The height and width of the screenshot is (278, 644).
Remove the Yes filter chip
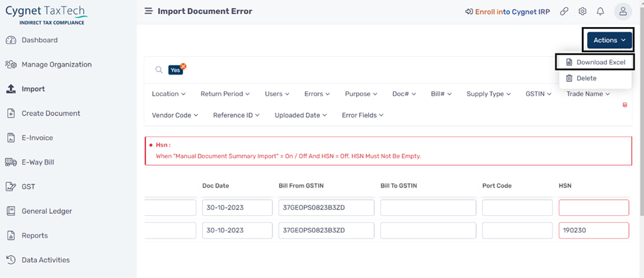point(183,66)
